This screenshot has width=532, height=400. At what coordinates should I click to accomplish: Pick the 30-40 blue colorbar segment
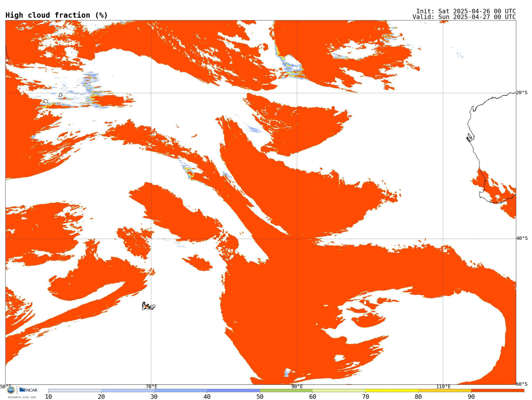click(181, 391)
